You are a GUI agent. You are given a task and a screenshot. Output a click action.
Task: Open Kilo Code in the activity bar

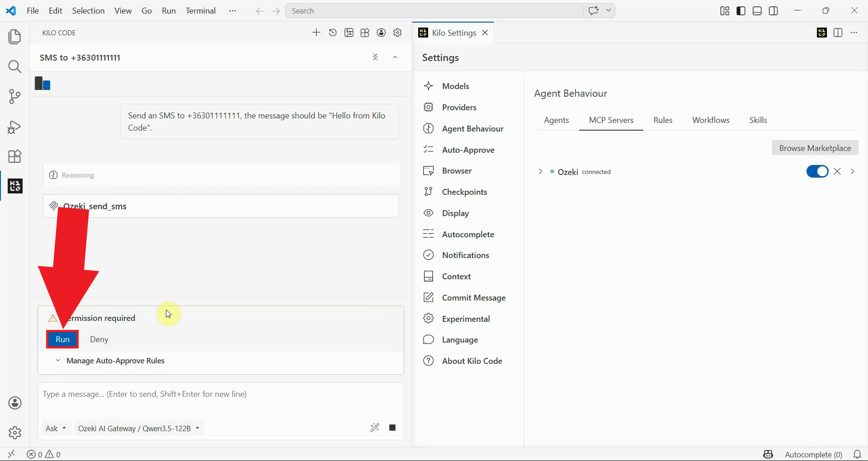(x=15, y=186)
